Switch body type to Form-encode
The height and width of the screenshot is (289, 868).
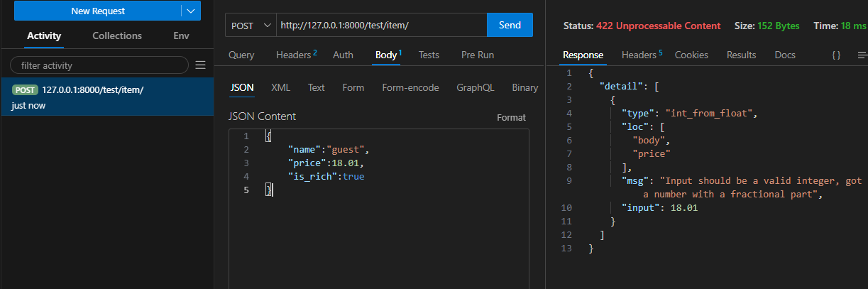(410, 88)
